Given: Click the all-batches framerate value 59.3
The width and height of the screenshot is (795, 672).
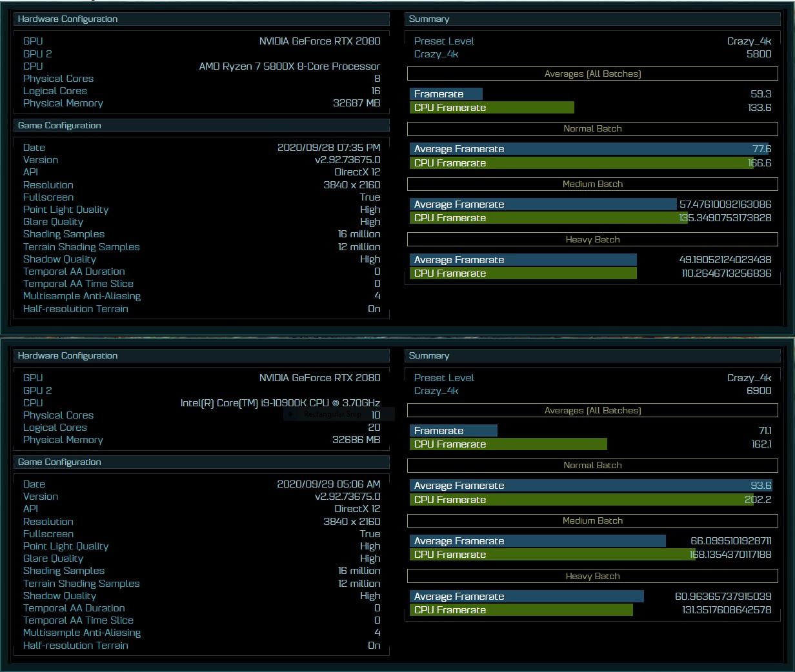Looking at the screenshot, I should click(x=761, y=94).
